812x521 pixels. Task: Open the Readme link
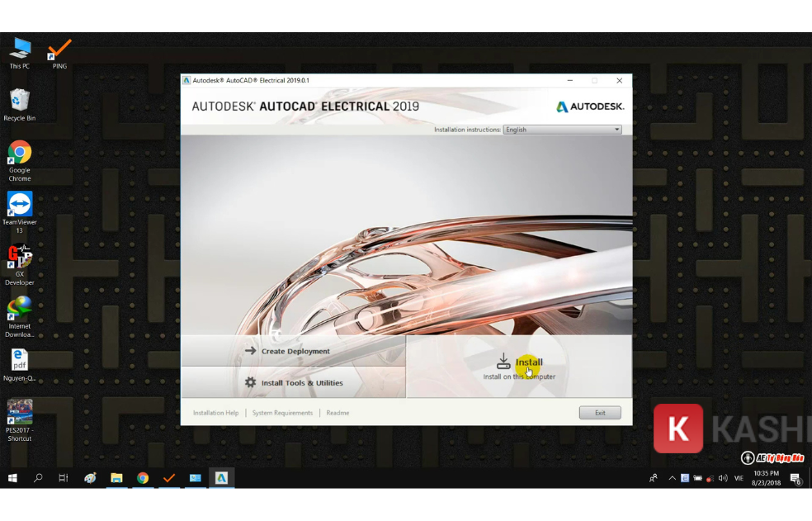[338, 413]
